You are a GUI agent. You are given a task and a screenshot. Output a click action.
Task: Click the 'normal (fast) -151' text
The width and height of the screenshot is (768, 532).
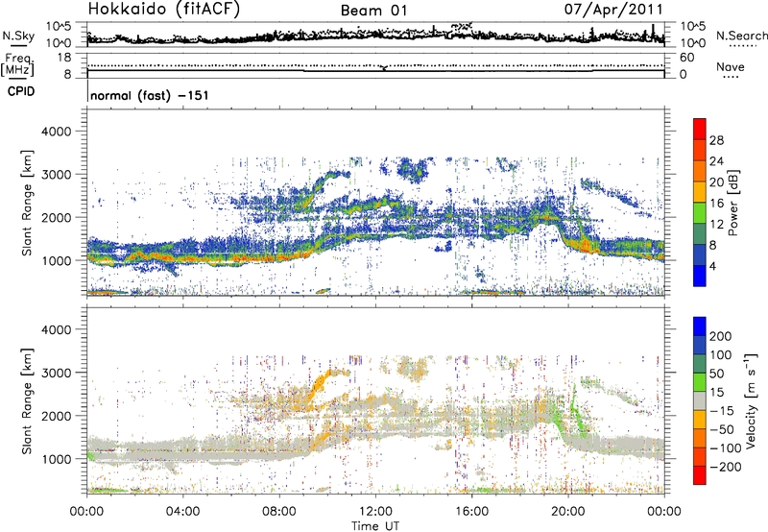(x=150, y=95)
